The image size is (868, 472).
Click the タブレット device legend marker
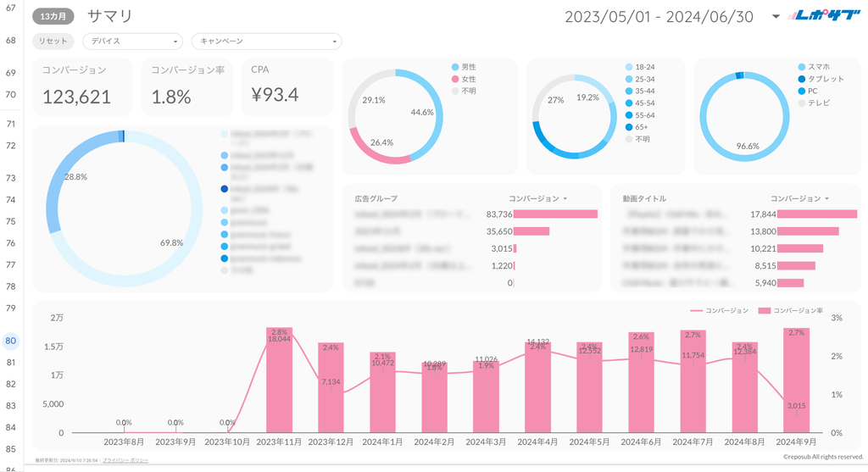click(x=801, y=78)
